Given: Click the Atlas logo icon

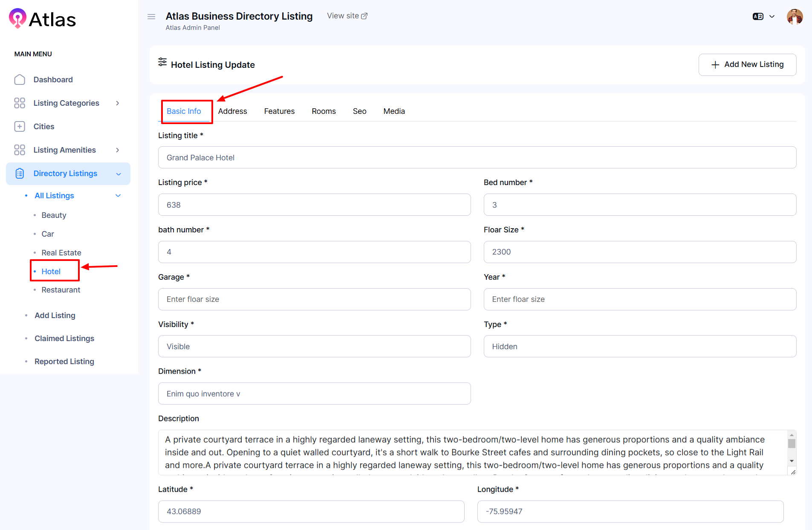Looking at the screenshot, I should [18, 18].
